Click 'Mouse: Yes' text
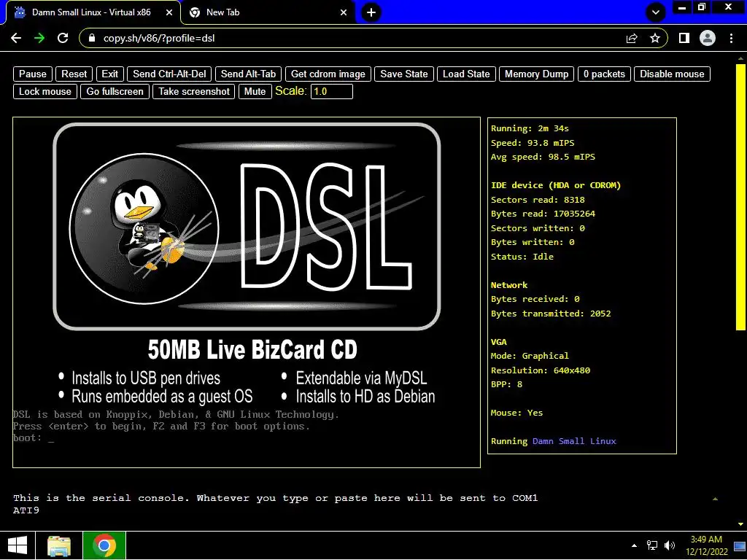This screenshot has height=560, width=747. (517, 413)
